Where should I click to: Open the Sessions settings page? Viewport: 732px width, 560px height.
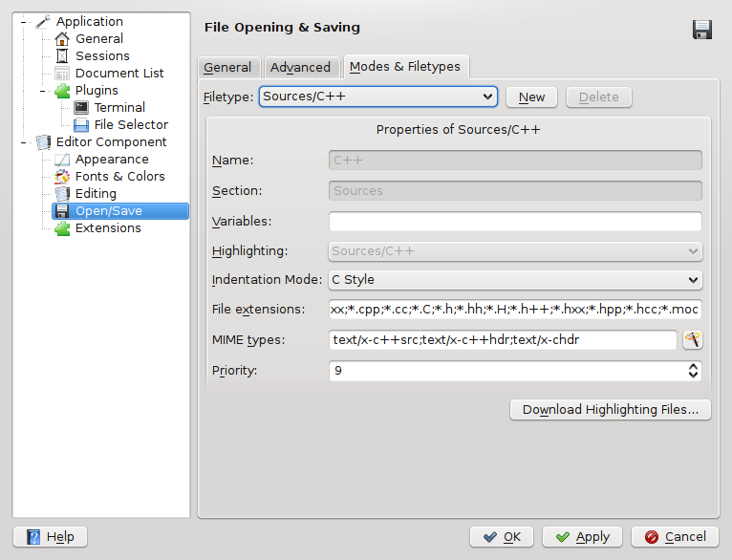(x=102, y=56)
